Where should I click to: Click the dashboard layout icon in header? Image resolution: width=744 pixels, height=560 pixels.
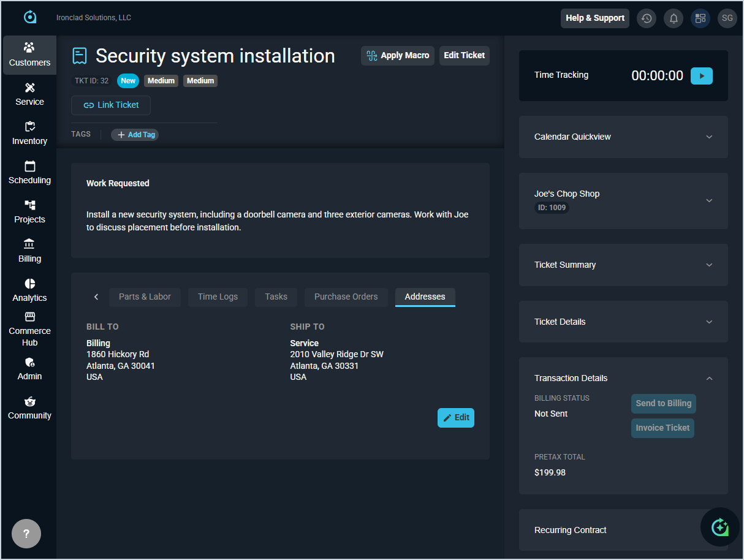700,18
